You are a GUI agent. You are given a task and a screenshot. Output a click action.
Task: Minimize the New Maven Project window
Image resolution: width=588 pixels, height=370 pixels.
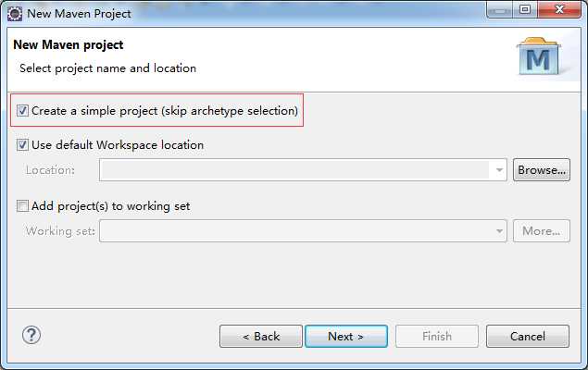(x=500, y=9)
